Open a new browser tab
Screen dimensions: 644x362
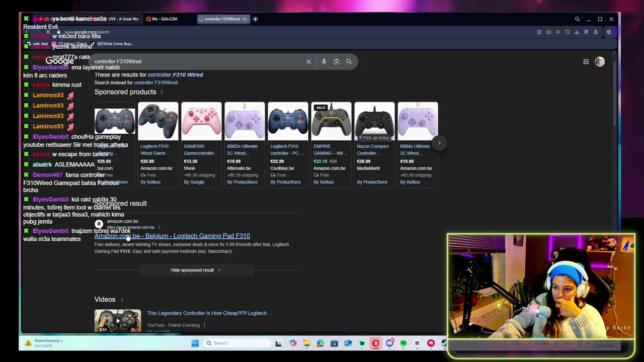[x=255, y=19]
